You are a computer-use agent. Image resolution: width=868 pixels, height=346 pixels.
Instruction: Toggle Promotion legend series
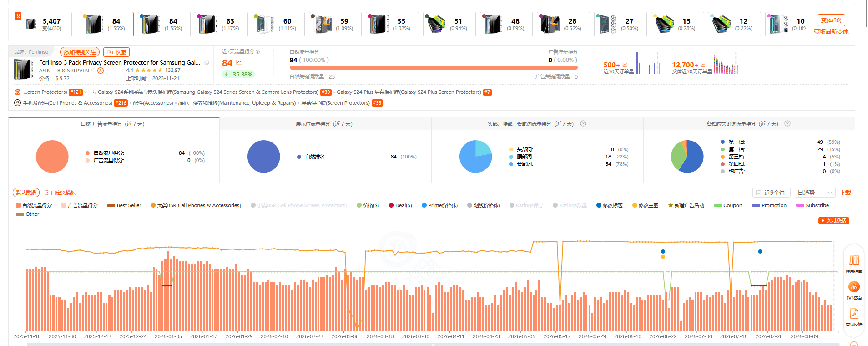(x=769, y=205)
